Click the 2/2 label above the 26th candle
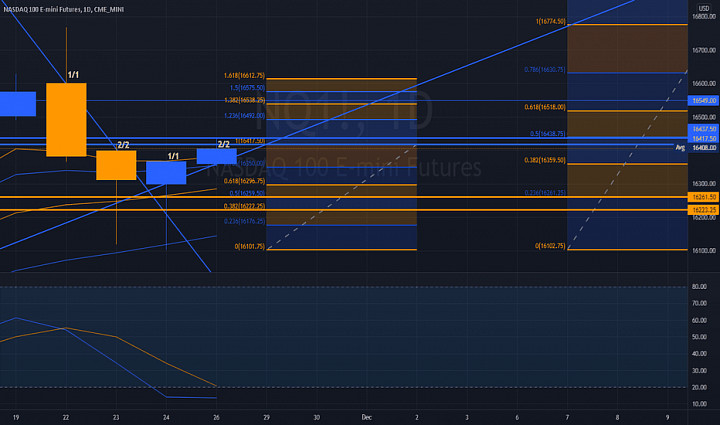 coord(223,144)
